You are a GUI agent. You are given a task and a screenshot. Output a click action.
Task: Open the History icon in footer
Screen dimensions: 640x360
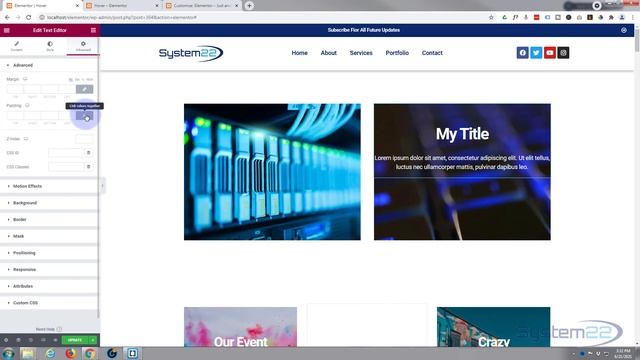[x=31, y=340]
